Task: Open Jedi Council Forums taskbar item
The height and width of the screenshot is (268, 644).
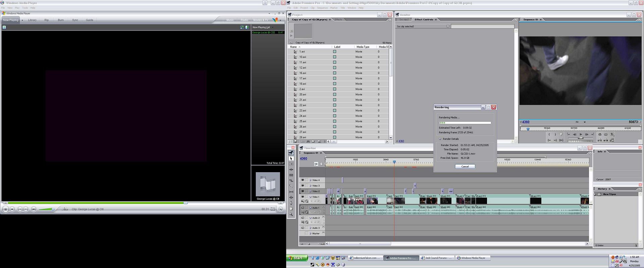Action: pos(438,258)
